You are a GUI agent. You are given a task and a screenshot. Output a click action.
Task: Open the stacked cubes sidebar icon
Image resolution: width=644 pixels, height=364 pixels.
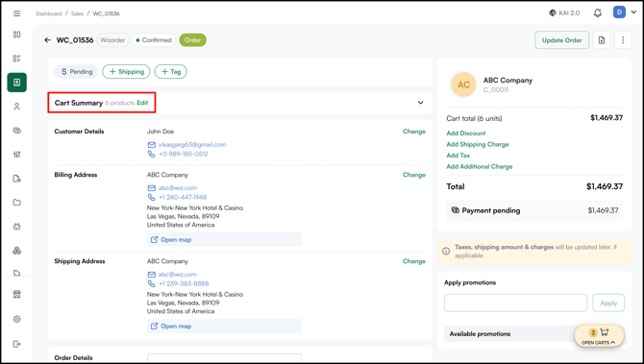click(x=17, y=251)
